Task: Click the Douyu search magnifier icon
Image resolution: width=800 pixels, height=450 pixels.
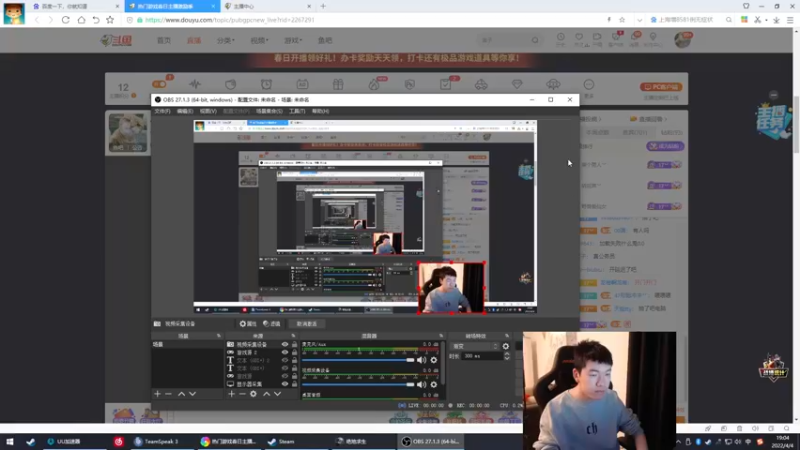Action: [x=535, y=40]
